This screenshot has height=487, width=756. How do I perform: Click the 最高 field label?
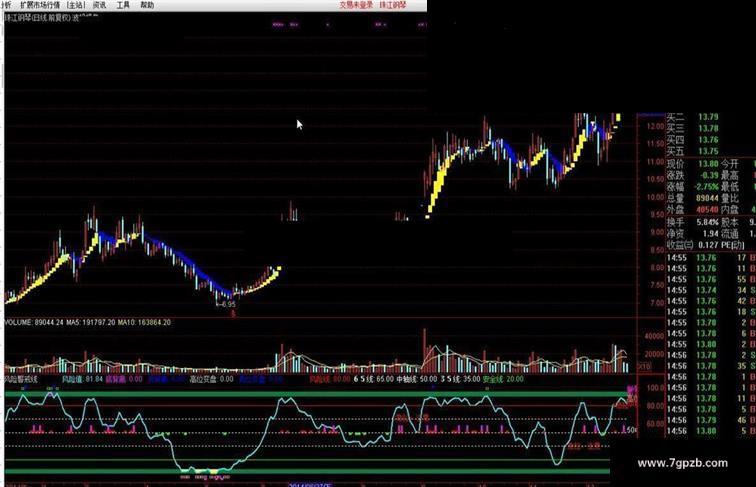[x=730, y=176]
